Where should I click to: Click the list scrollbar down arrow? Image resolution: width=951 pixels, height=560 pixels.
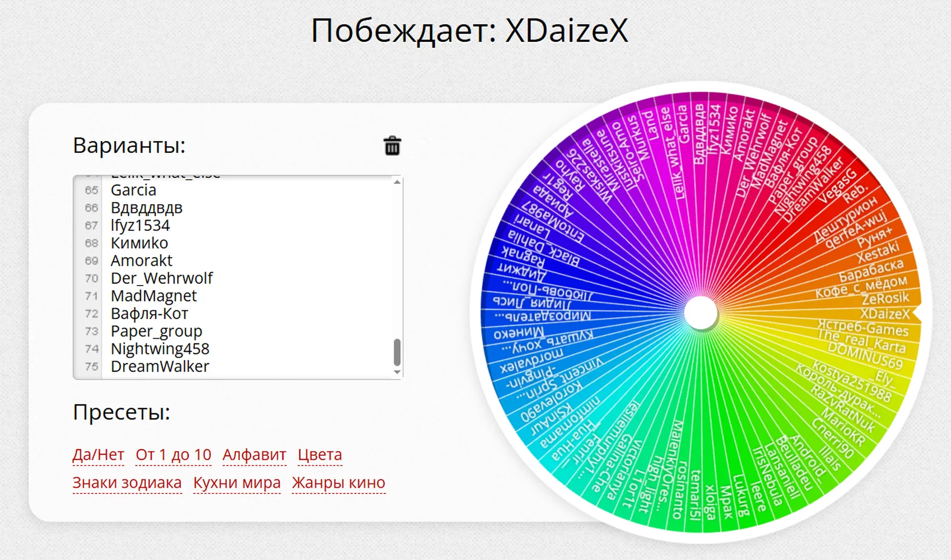click(x=397, y=372)
